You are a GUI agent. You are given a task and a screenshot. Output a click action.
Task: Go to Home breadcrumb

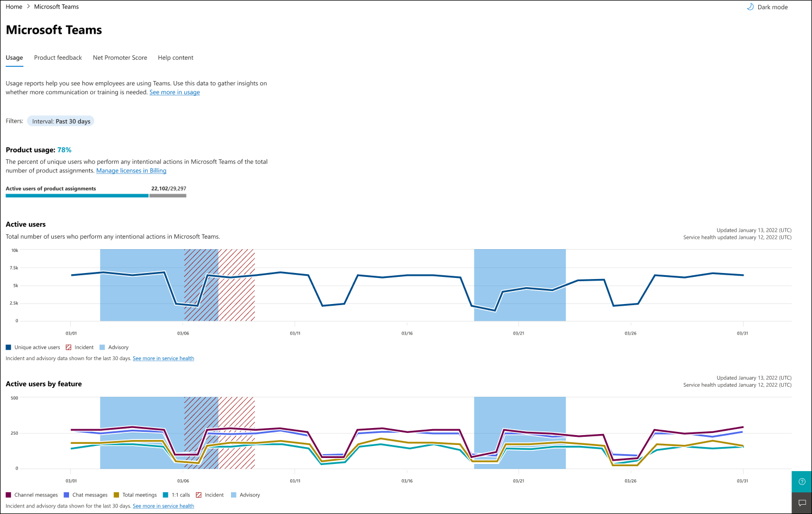click(x=14, y=7)
